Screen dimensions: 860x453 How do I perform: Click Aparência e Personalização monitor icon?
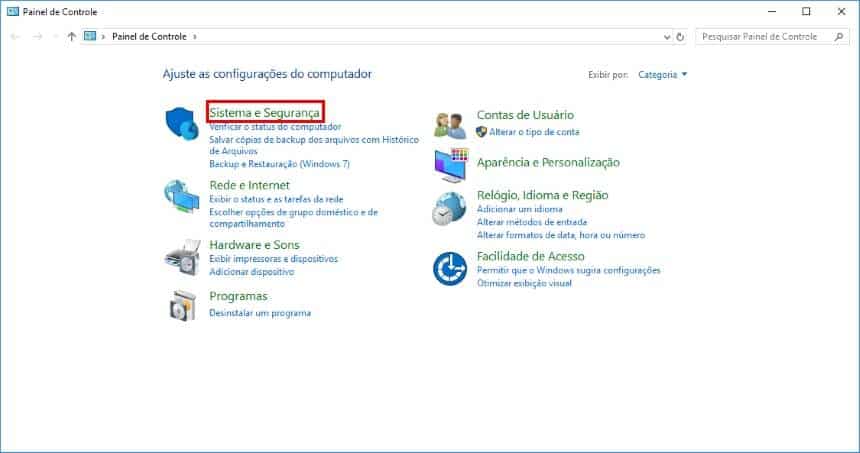[451, 165]
